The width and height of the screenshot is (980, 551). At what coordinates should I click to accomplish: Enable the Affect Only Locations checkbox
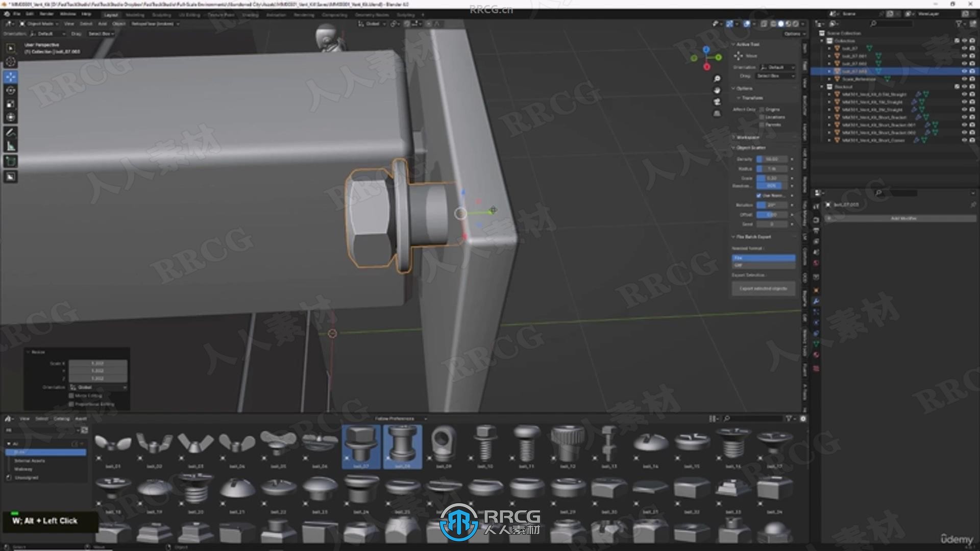pos(762,117)
